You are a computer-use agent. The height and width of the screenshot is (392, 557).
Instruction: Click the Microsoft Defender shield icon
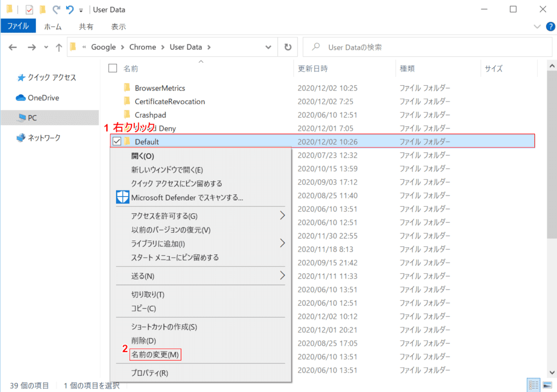point(122,197)
